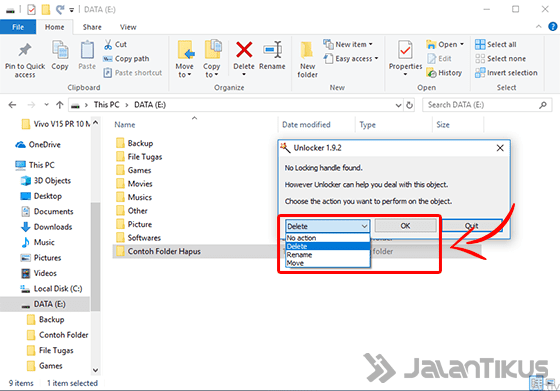Click Quit in Unlocker dialog
Screen dimensions: 560x391
[x=472, y=226]
